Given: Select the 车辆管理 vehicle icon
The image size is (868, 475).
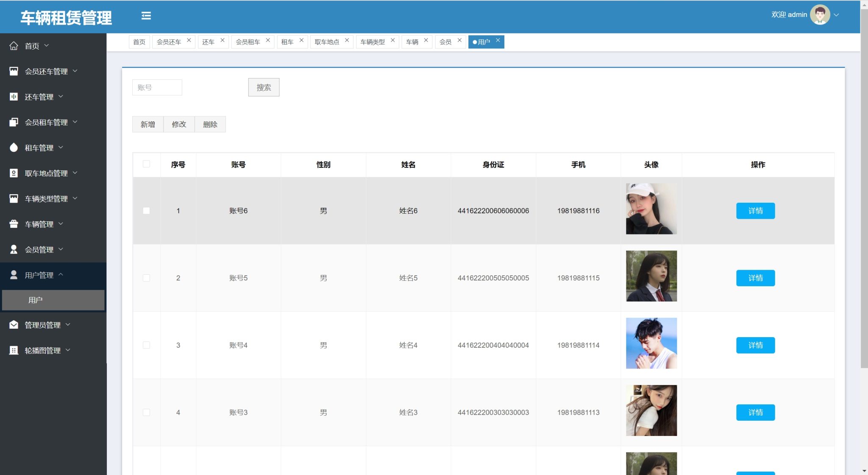Looking at the screenshot, I should [x=14, y=224].
